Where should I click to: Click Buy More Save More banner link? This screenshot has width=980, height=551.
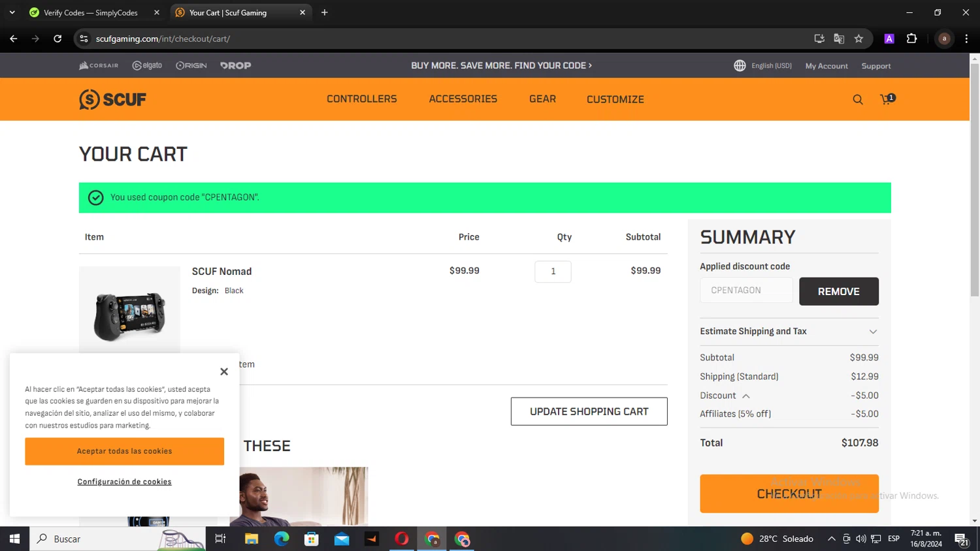pyautogui.click(x=501, y=65)
